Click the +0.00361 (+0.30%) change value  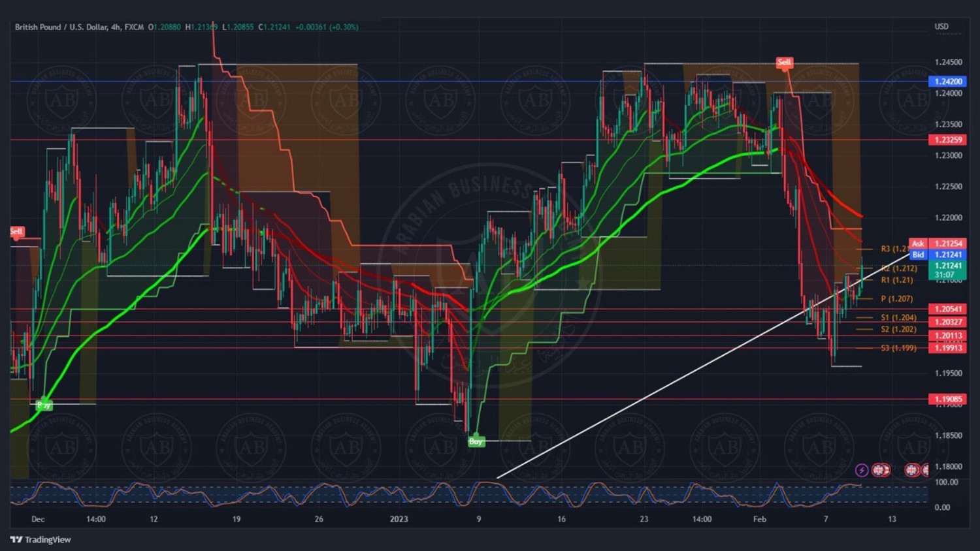pyautogui.click(x=327, y=27)
